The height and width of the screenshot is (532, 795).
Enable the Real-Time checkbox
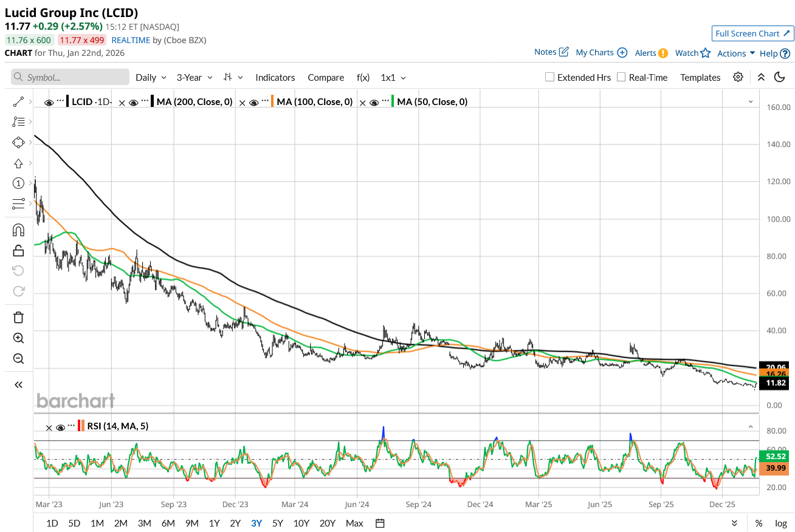click(621, 77)
